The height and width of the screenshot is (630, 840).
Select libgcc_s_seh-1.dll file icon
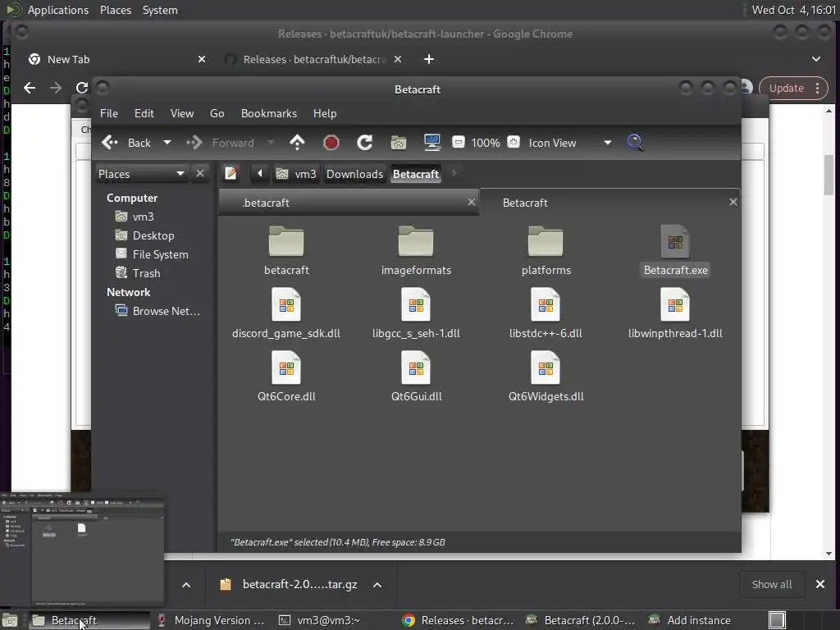point(416,304)
